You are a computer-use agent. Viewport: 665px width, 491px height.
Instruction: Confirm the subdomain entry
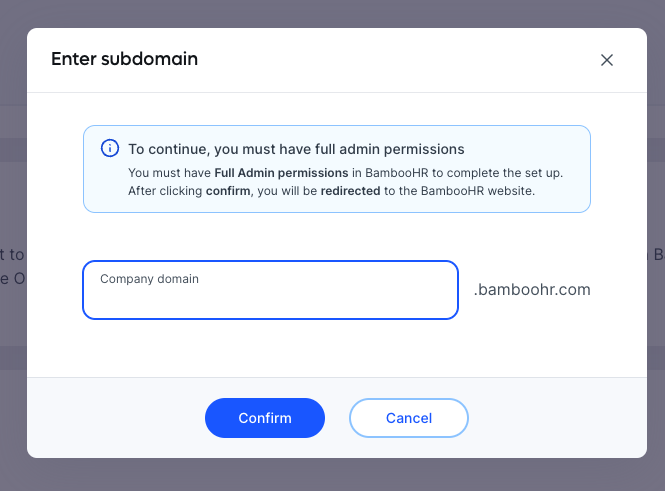click(265, 418)
